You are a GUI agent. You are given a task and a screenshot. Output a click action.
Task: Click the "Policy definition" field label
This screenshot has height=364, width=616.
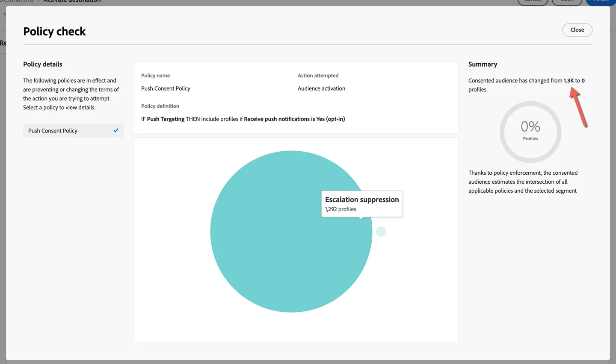point(160,106)
